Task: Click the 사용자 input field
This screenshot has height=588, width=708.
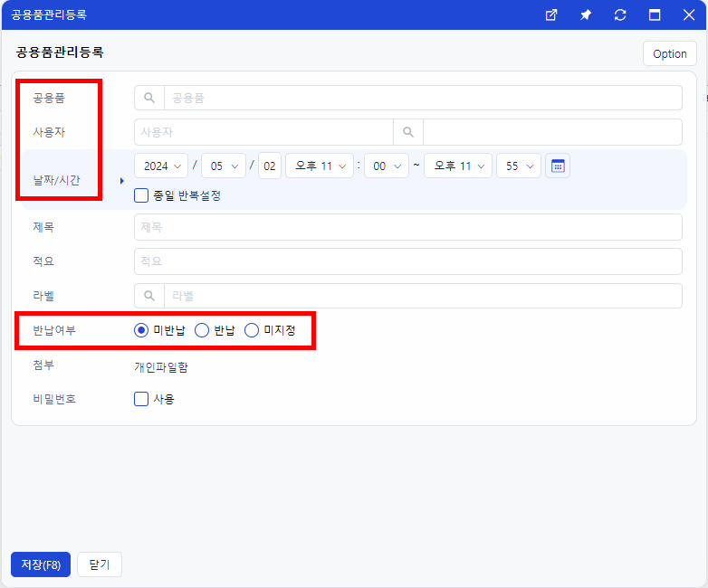Action: [263, 132]
